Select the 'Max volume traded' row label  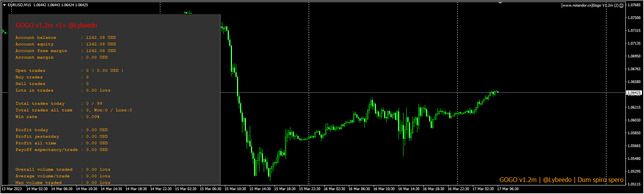(x=38, y=183)
